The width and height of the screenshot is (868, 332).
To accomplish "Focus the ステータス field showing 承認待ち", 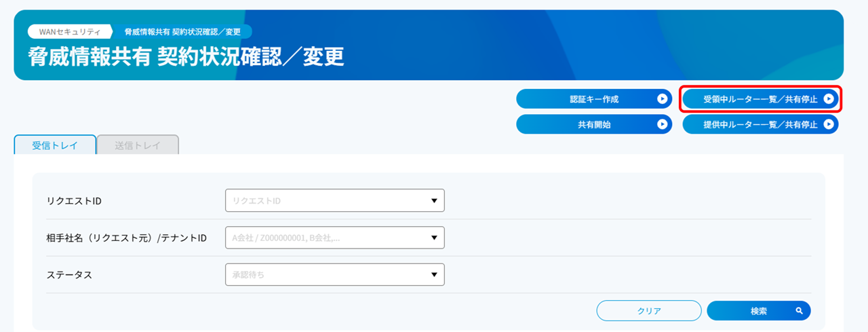I will tap(334, 274).
